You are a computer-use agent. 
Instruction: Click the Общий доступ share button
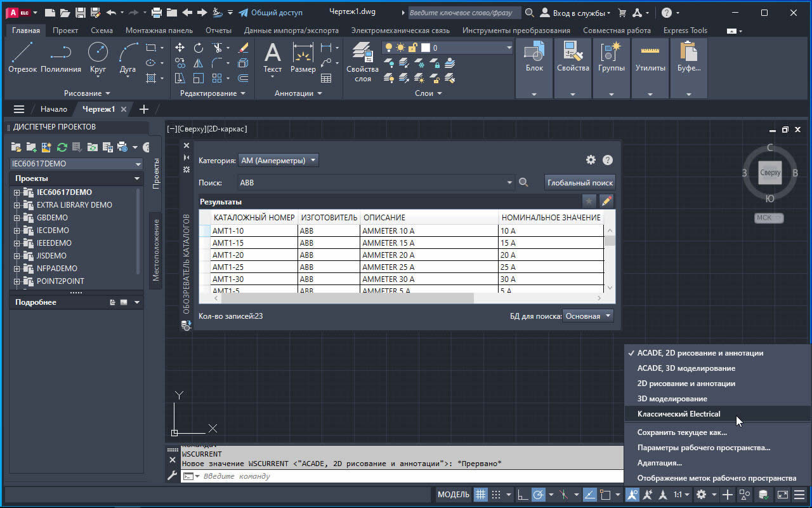(270, 13)
